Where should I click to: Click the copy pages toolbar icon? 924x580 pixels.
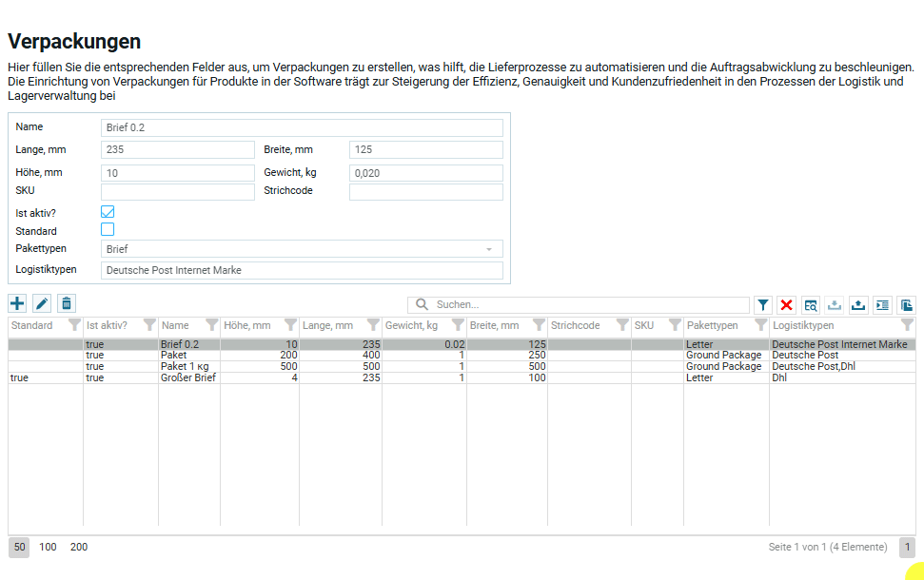(x=906, y=305)
